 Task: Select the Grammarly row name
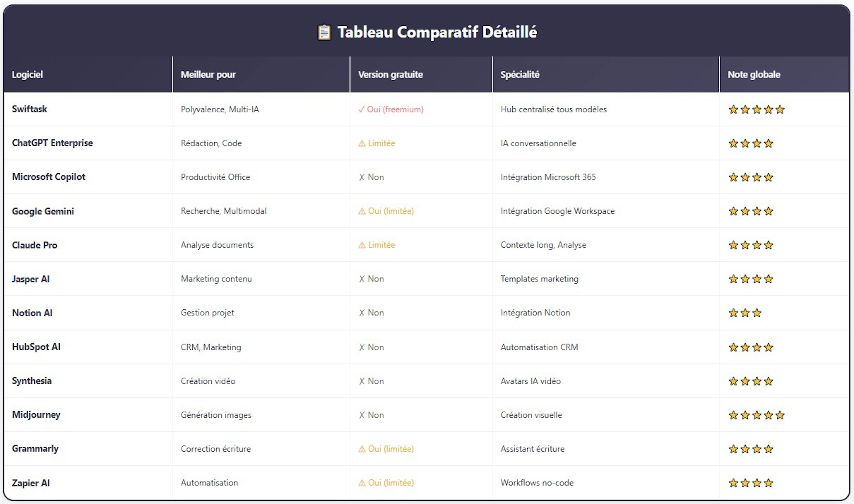click(x=35, y=449)
